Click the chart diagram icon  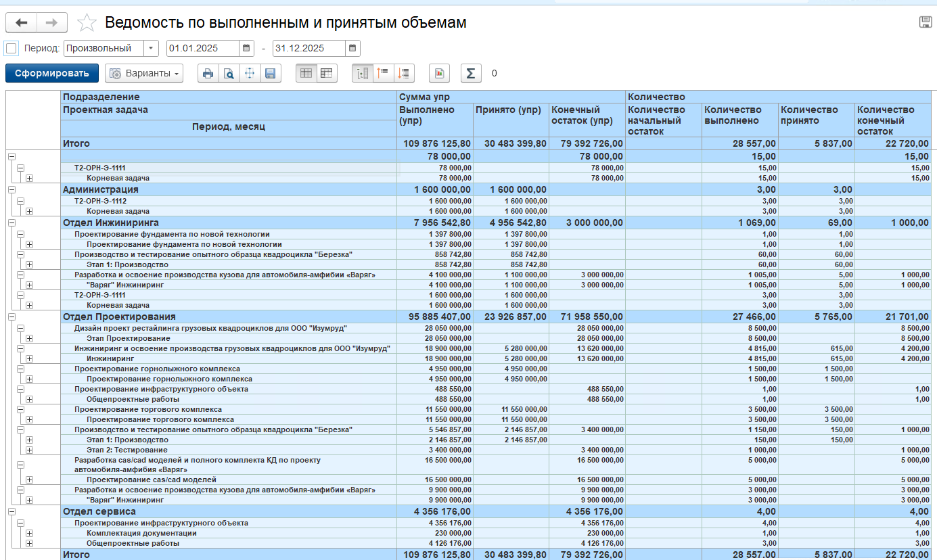coord(440,73)
